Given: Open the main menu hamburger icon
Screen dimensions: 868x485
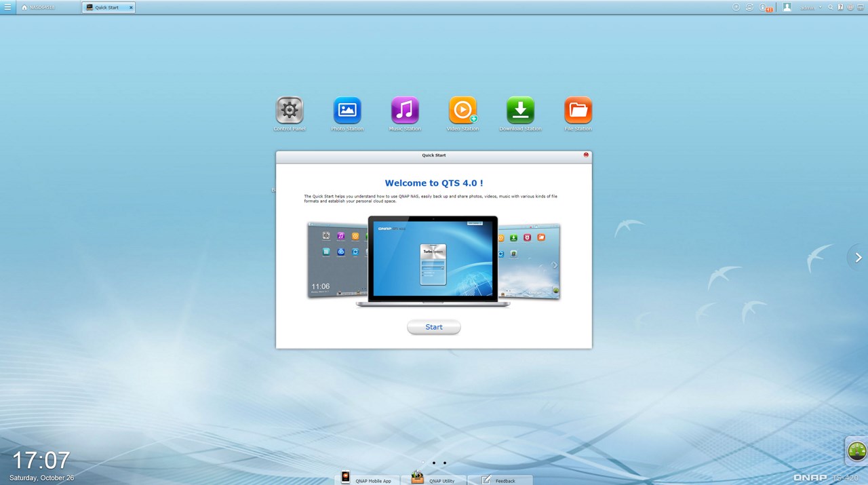Looking at the screenshot, I should point(7,7).
